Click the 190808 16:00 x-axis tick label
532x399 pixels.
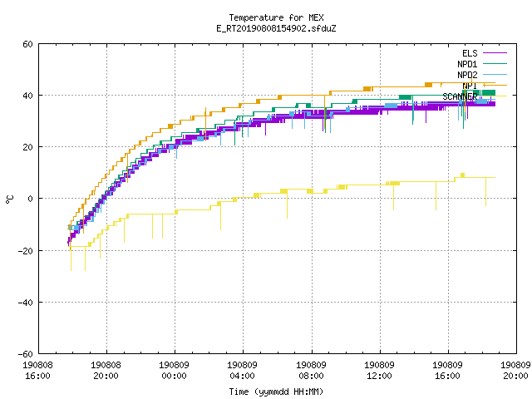click(x=37, y=371)
